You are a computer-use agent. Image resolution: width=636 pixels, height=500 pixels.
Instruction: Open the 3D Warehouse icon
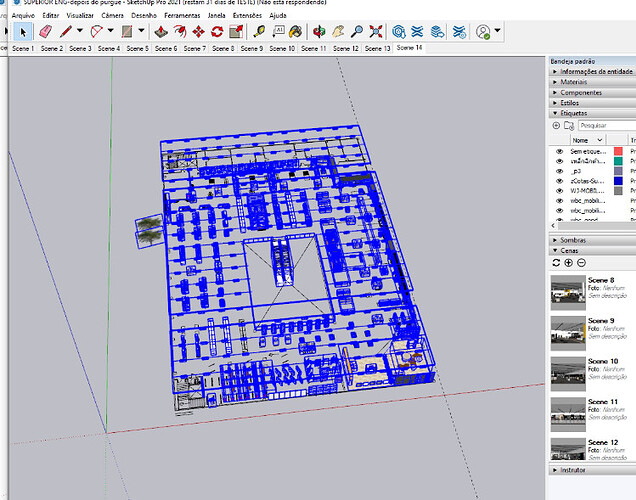coord(399,32)
